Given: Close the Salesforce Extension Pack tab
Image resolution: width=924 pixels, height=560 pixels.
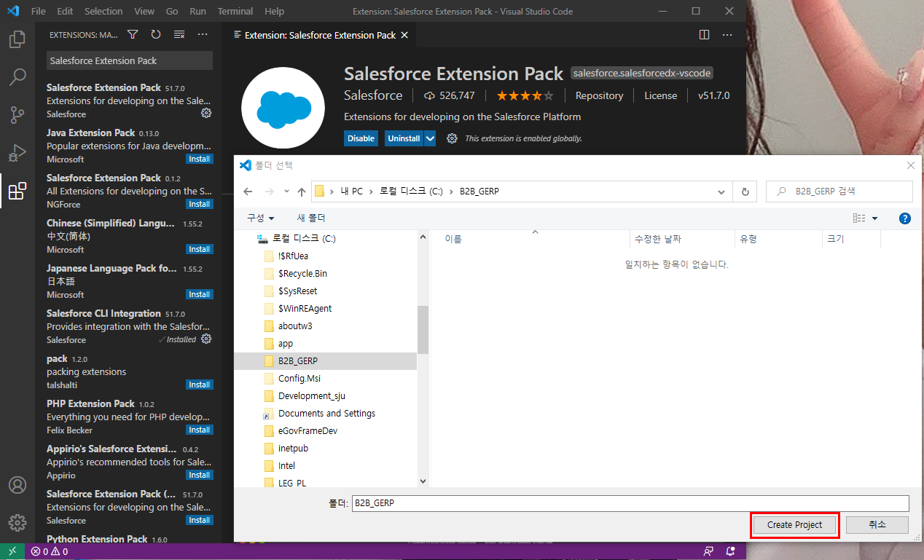Looking at the screenshot, I should (x=404, y=35).
